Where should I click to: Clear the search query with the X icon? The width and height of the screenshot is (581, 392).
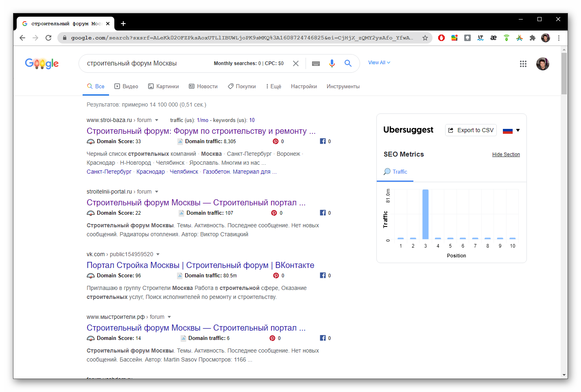pyautogui.click(x=296, y=63)
